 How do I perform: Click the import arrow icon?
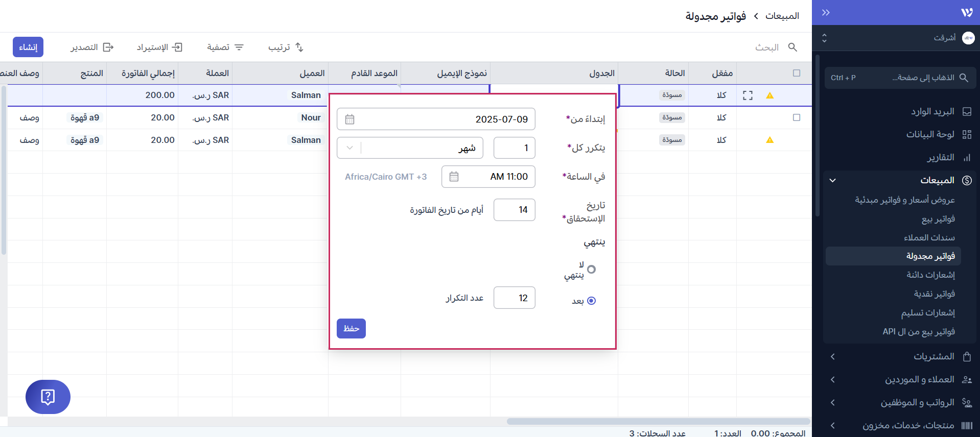click(177, 47)
